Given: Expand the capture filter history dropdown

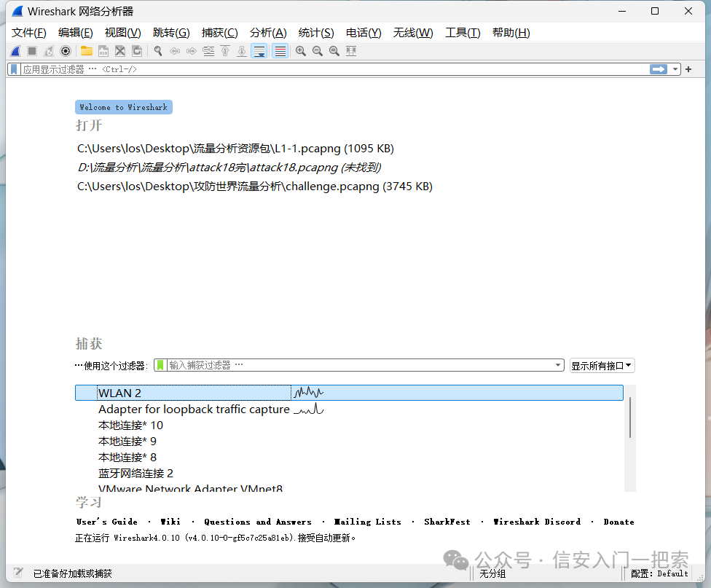Looking at the screenshot, I should click(x=558, y=366).
